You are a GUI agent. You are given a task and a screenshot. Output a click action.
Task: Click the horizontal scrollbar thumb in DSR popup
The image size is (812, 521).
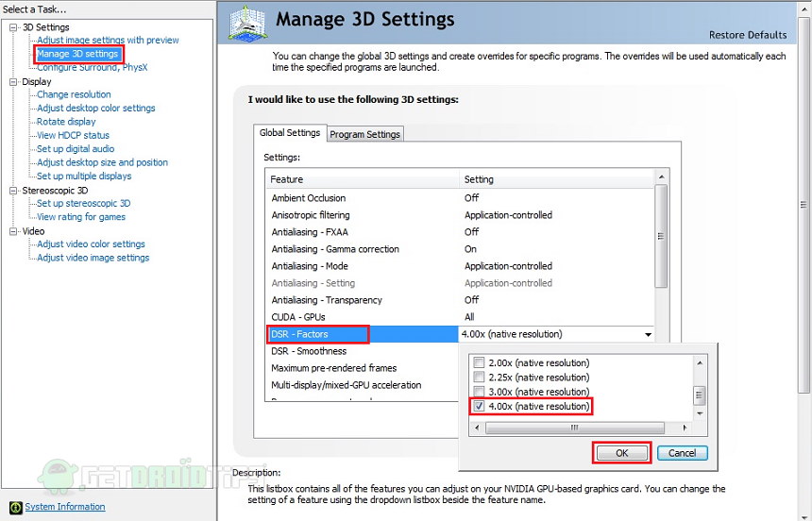pyautogui.click(x=575, y=428)
